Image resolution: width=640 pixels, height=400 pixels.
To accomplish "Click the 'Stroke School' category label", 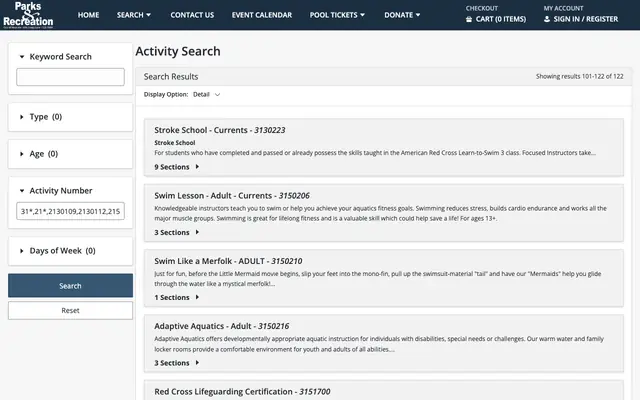I will click(x=175, y=143).
